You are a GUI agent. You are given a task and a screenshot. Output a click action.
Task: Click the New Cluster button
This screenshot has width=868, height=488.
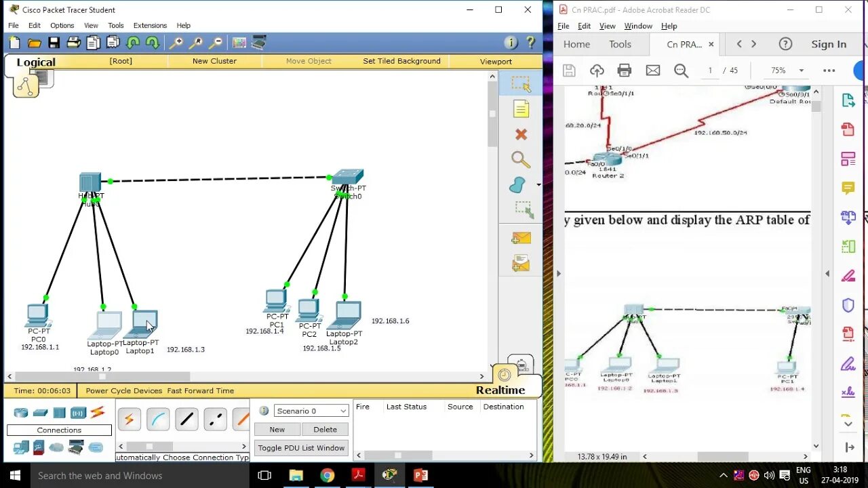214,61
